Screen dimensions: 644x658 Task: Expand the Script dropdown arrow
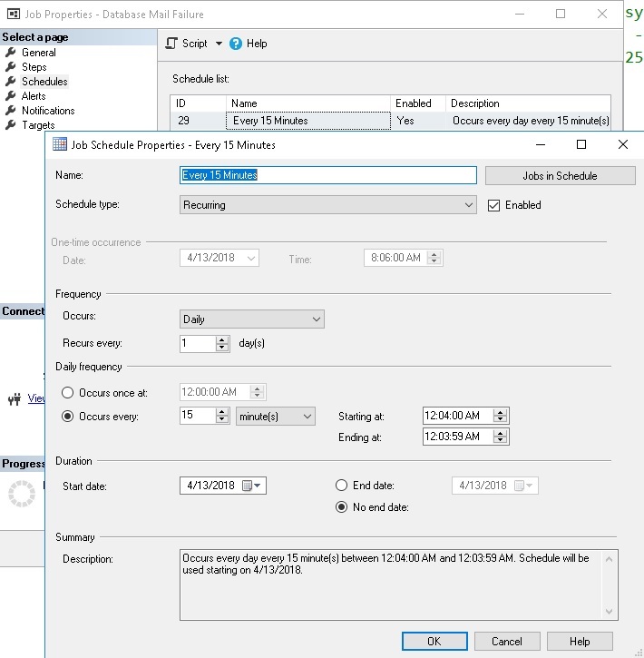219,44
